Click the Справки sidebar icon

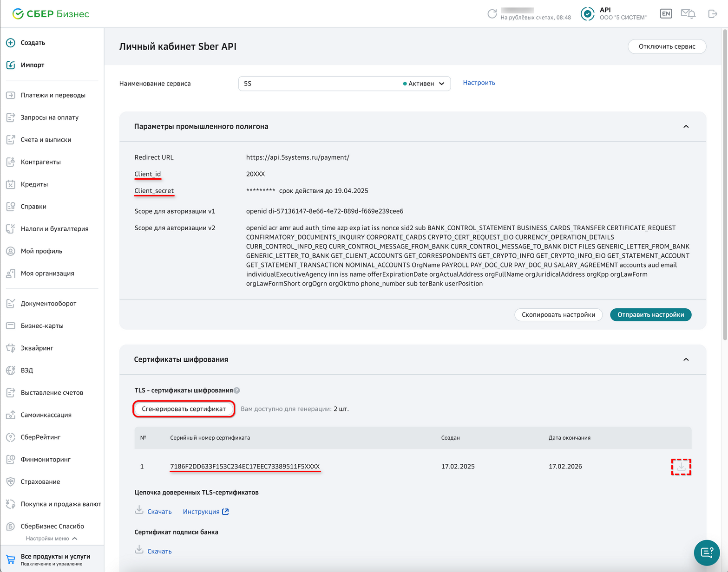pyautogui.click(x=11, y=207)
